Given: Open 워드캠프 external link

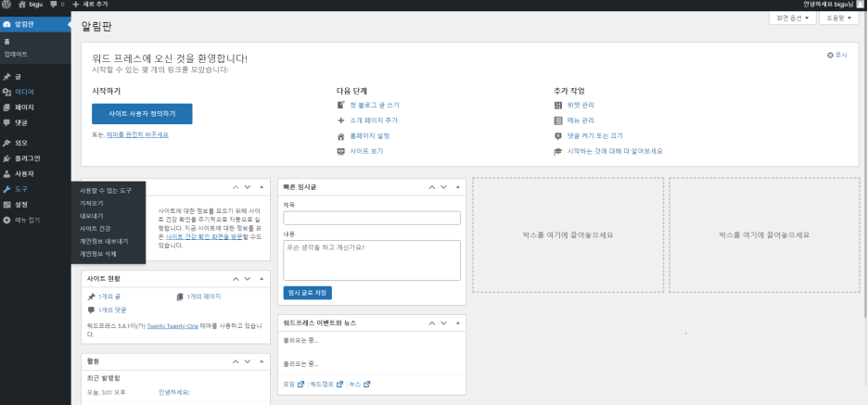Looking at the screenshot, I should (x=326, y=384).
